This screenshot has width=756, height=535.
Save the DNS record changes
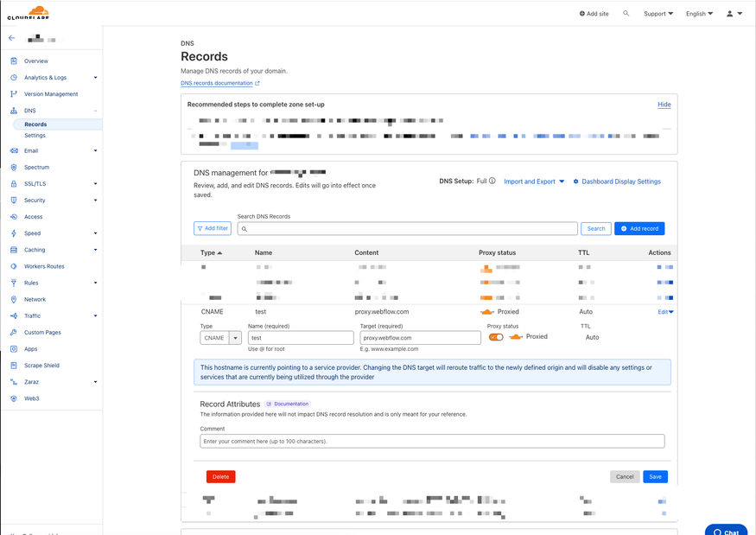655,476
